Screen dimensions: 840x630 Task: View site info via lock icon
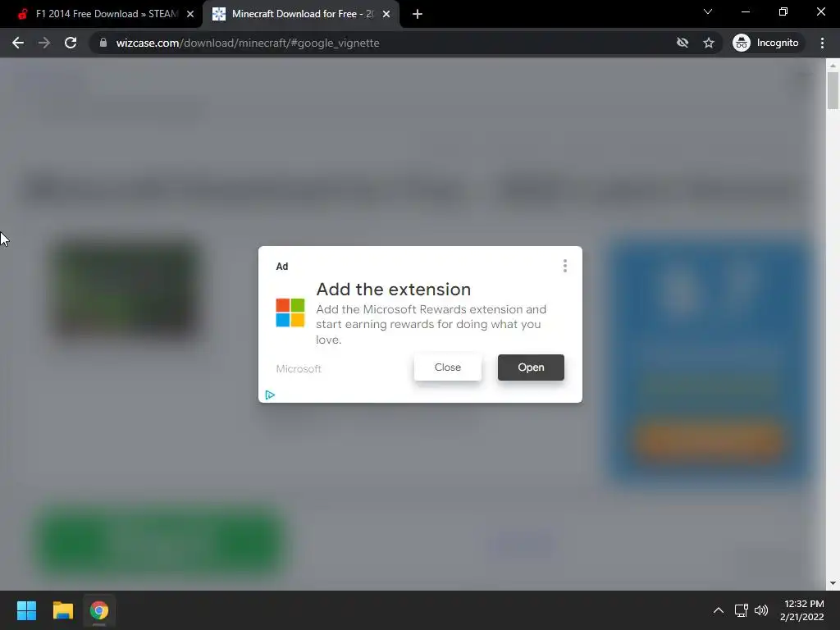(103, 43)
